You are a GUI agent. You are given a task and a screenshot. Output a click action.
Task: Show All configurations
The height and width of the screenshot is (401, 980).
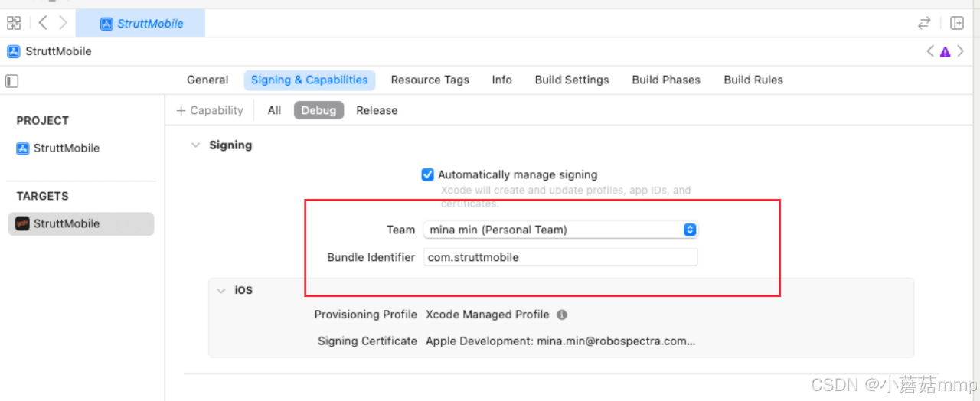(x=274, y=110)
